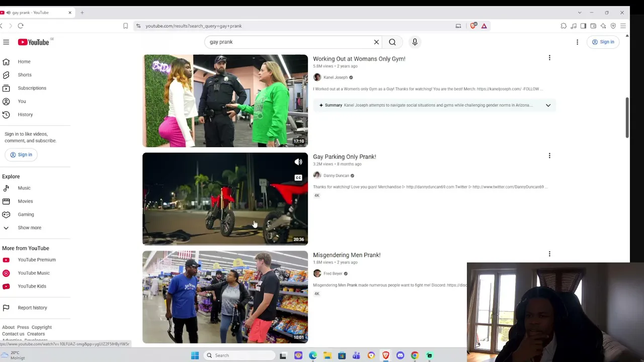Open the Fred Beyer channel name
644x362 pixels.
[333, 274]
